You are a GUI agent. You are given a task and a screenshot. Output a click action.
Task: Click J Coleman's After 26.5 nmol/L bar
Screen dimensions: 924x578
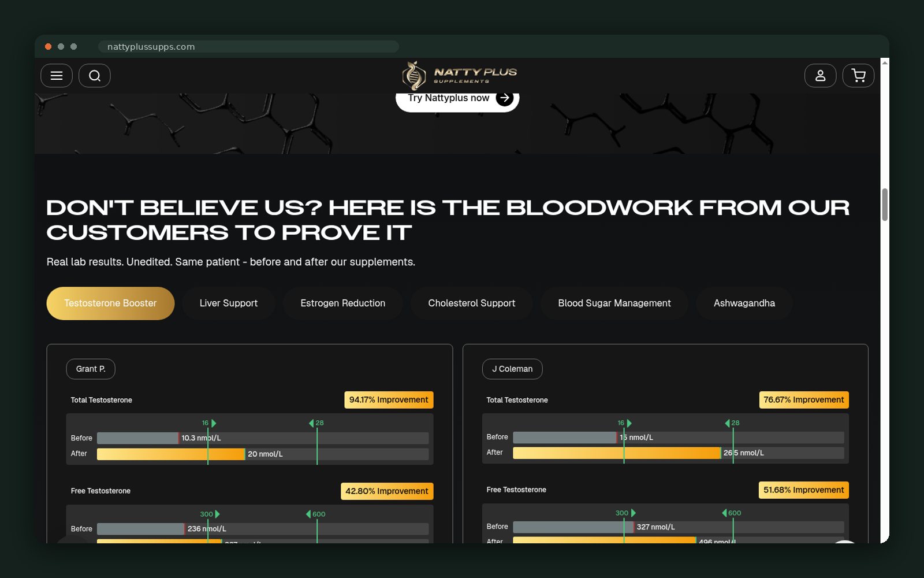point(617,453)
